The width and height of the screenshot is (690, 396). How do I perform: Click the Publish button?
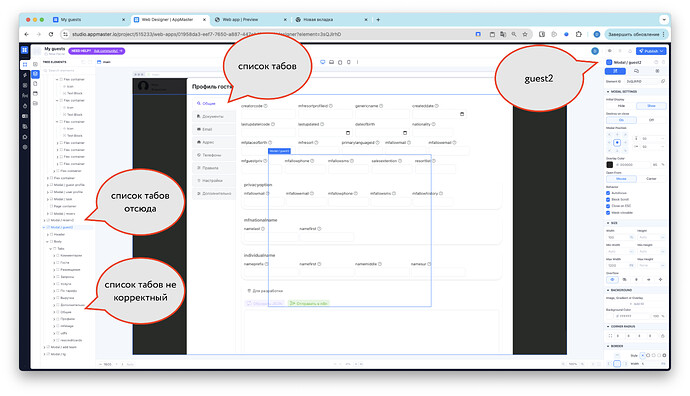point(651,51)
